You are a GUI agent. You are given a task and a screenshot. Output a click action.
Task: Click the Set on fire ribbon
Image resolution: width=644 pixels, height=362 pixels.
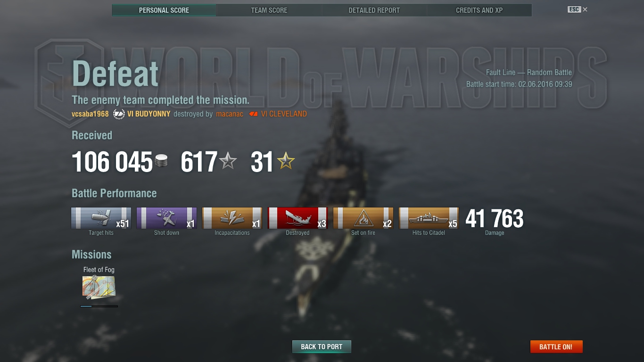[363, 218]
